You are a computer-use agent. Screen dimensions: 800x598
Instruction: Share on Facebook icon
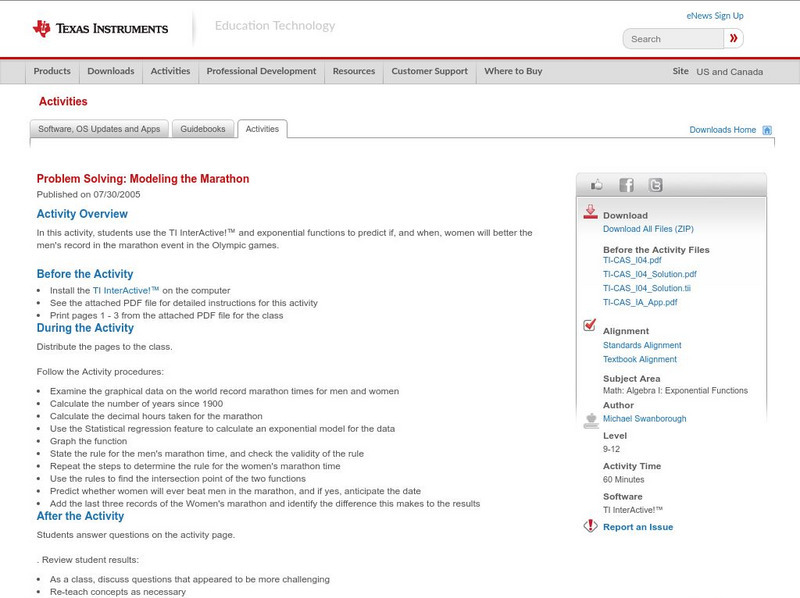[x=626, y=185]
